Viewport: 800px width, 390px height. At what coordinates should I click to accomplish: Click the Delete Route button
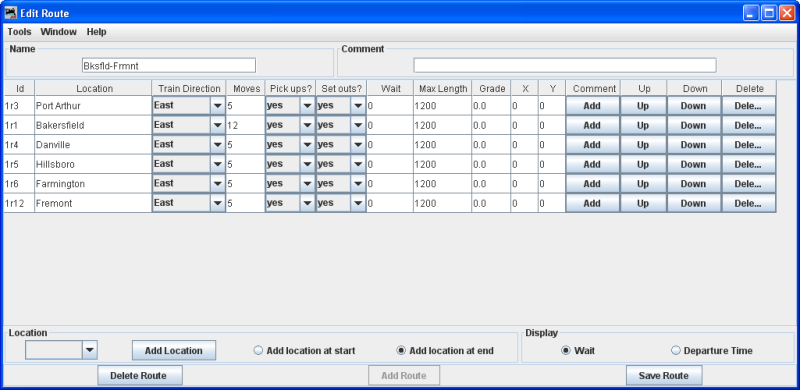tap(140, 376)
